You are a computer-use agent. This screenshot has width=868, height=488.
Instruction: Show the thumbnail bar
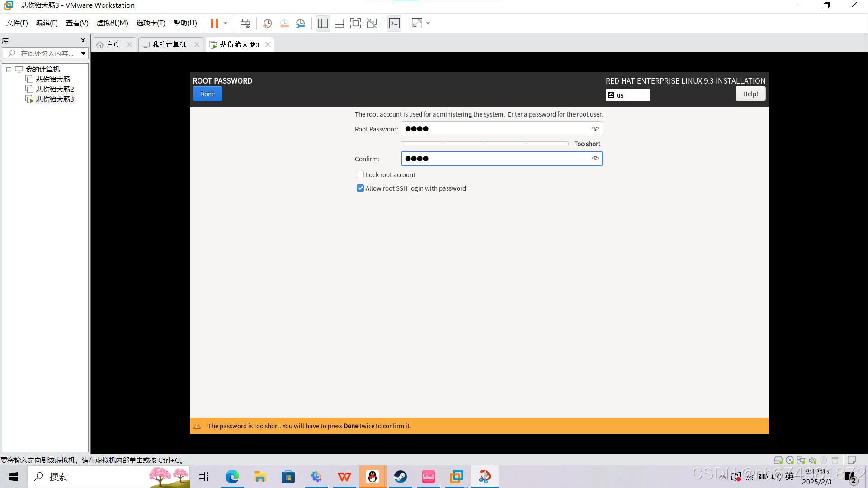tap(339, 23)
